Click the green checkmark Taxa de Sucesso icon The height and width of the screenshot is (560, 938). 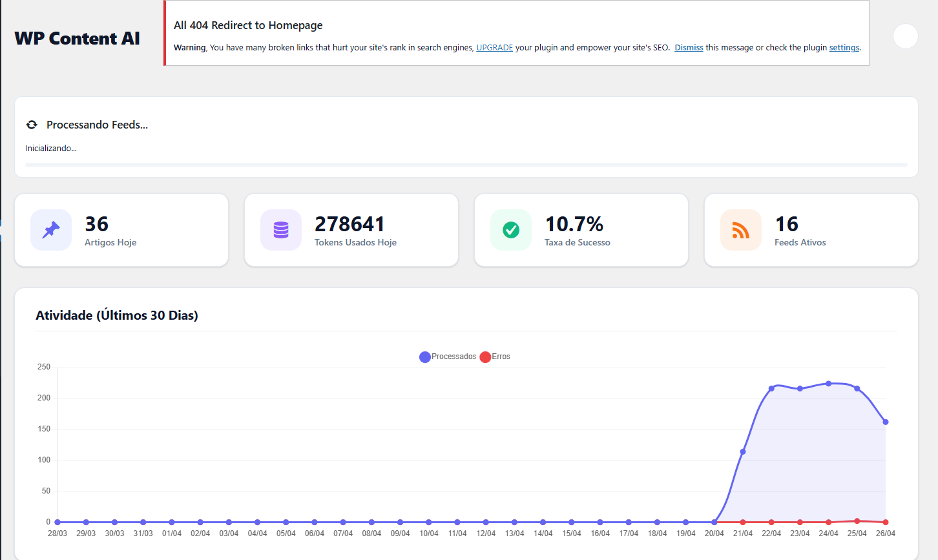pyautogui.click(x=511, y=230)
